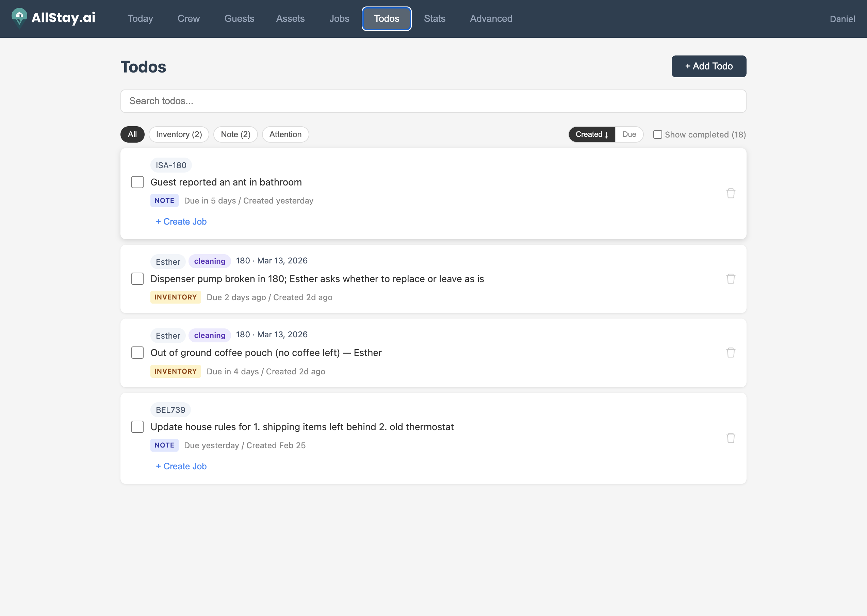Viewport: 867px width, 616px height.
Task: Delete the dispenser pump broken todo
Action: point(731,279)
